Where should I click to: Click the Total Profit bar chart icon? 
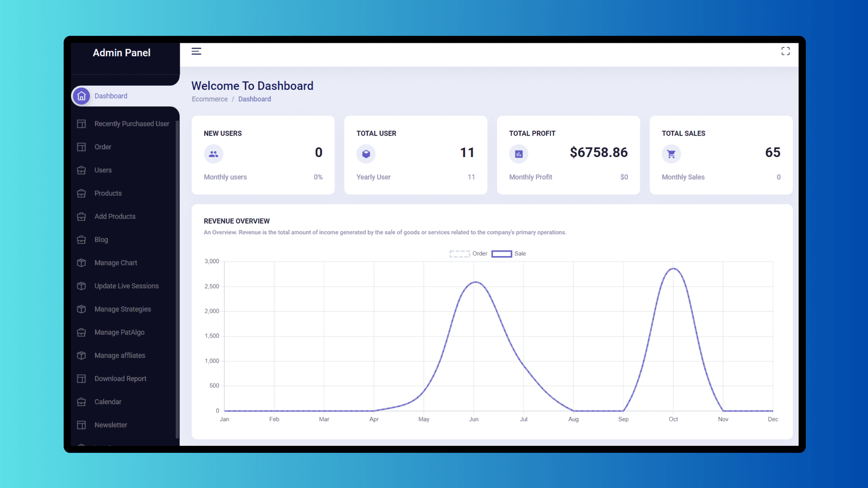(x=519, y=154)
